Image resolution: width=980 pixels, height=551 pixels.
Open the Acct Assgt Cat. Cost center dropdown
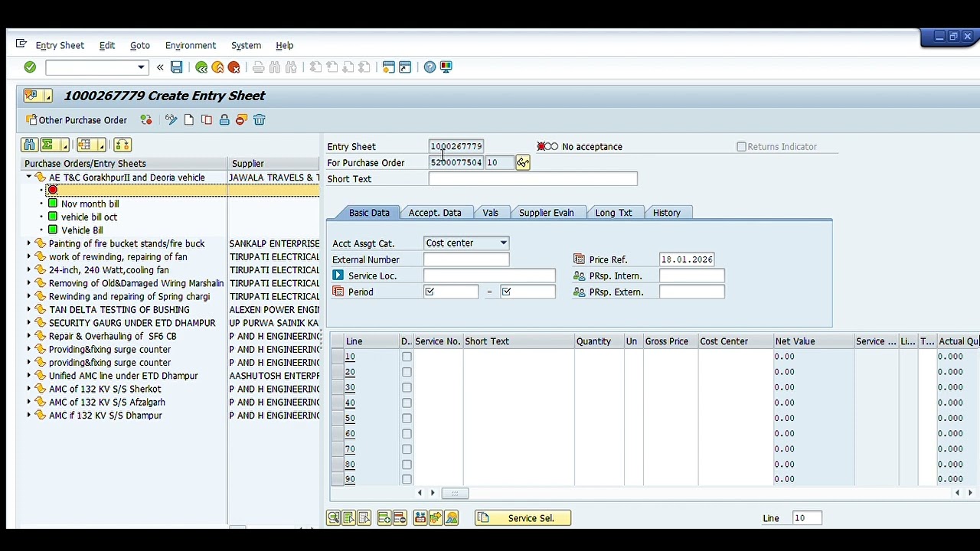coord(503,243)
